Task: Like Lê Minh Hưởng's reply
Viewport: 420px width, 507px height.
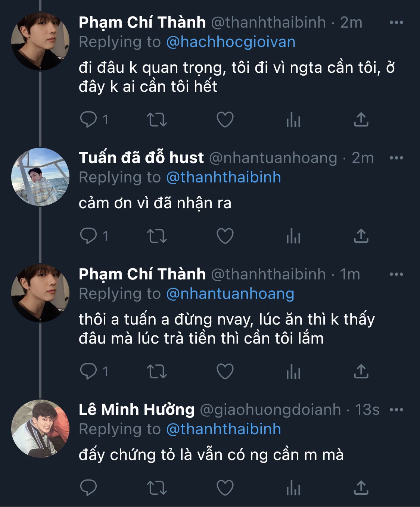Action: click(x=225, y=488)
